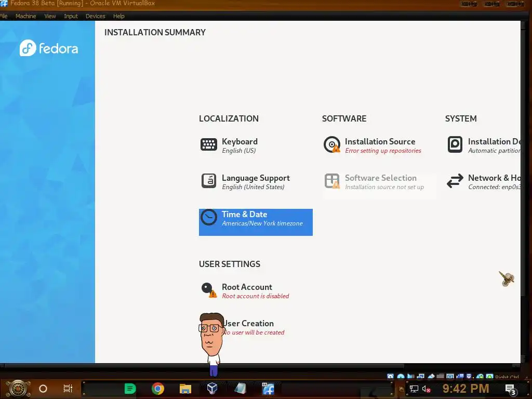
Task: Open Root Account settings
Action: coord(256,291)
